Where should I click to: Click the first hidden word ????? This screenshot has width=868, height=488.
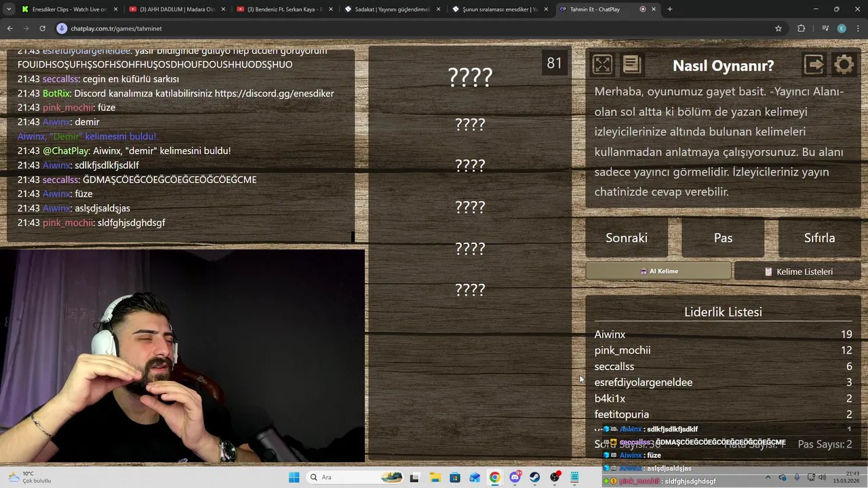click(470, 77)
